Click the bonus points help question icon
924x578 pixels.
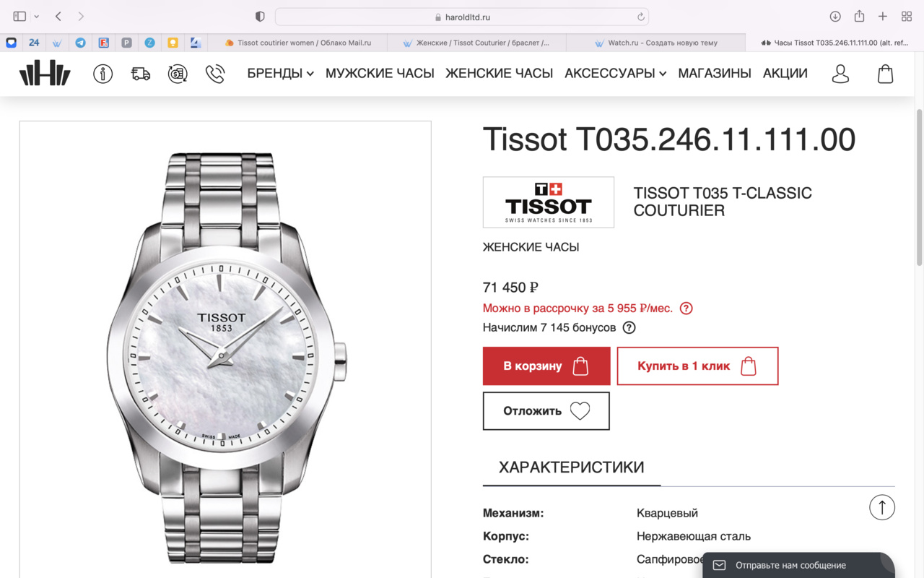pos(629,328)
